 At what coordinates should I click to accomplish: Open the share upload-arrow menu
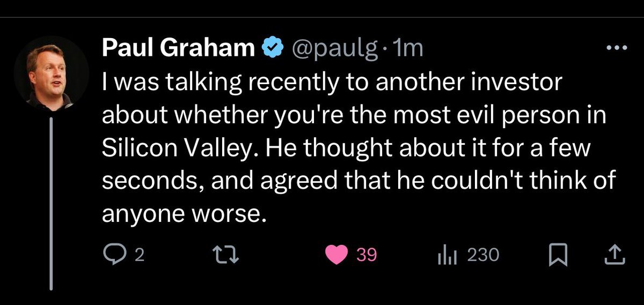[615, 256]
